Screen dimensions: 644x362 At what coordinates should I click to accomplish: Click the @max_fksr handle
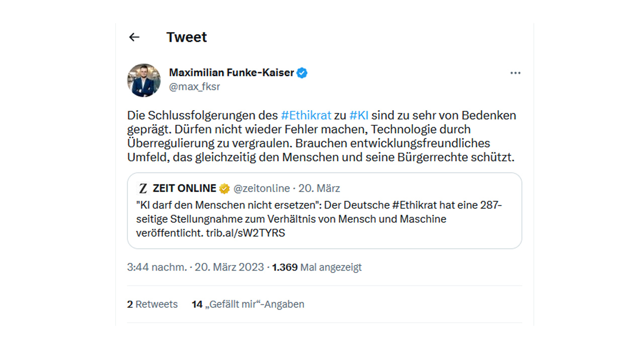[194, 87]
